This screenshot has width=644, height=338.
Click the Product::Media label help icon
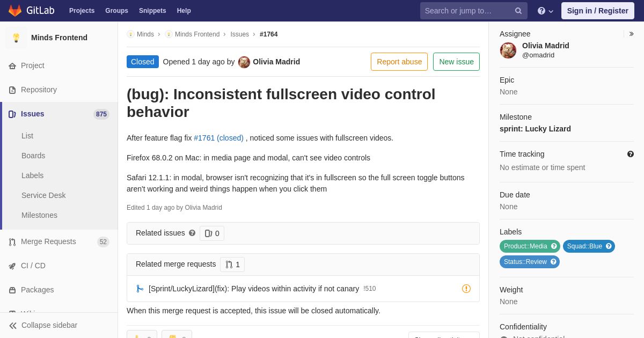(x=554, y=246)
